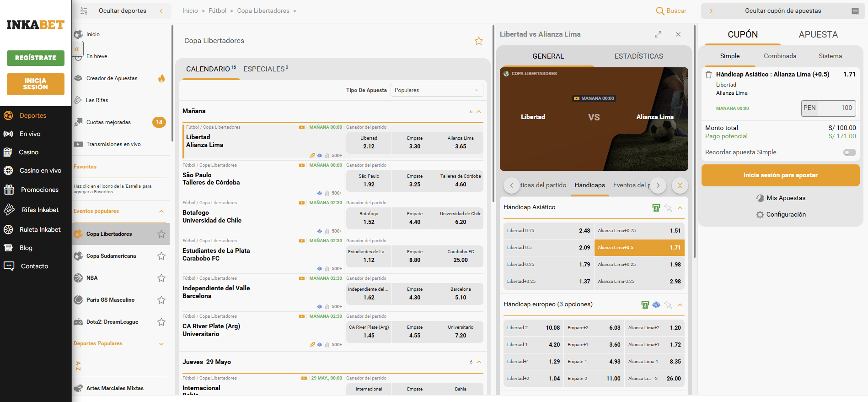Click the coupon list icon top right

(x=855, y=11)
